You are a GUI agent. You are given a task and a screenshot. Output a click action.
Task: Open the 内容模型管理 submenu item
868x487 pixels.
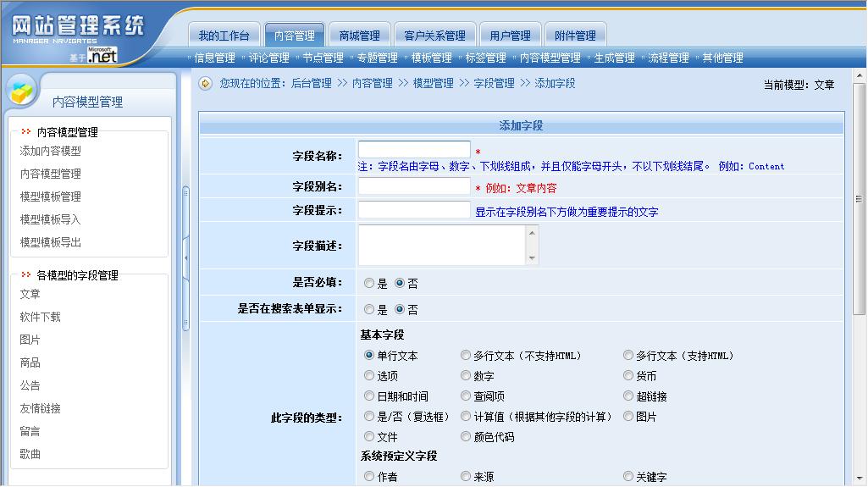(x=550, y=58)
